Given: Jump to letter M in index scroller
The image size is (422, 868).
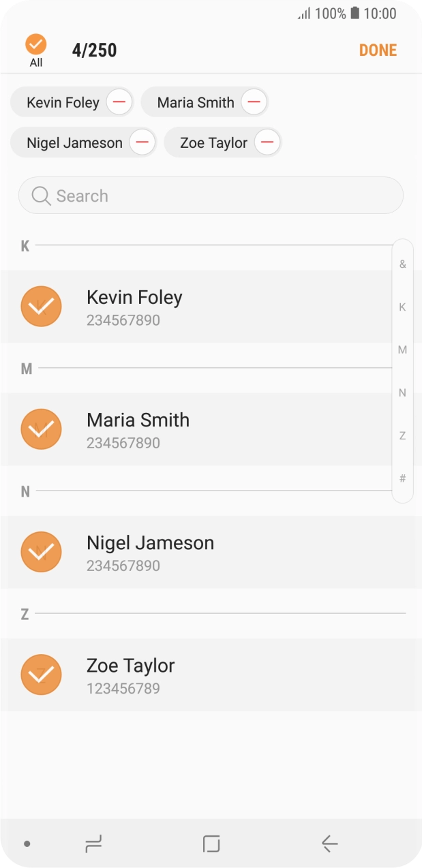Looking at the screenshot, I should point(402,350).
